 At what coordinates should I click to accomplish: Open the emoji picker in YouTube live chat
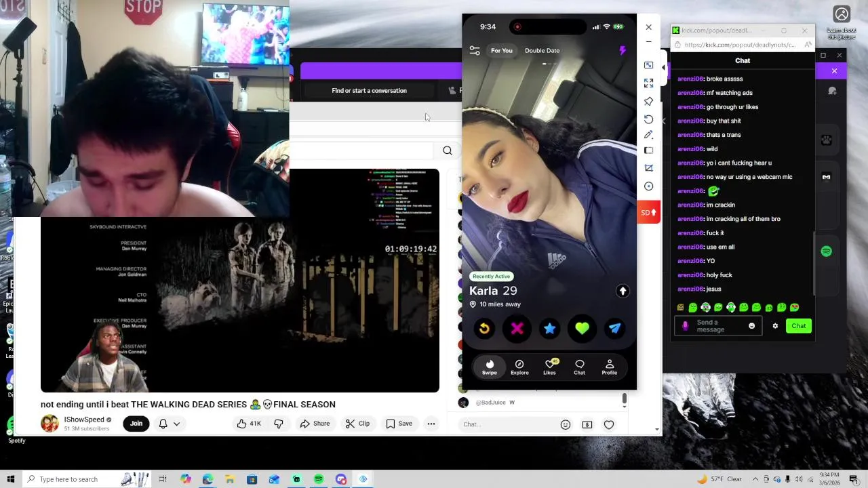pyautogui.click(x=566, y=424)
